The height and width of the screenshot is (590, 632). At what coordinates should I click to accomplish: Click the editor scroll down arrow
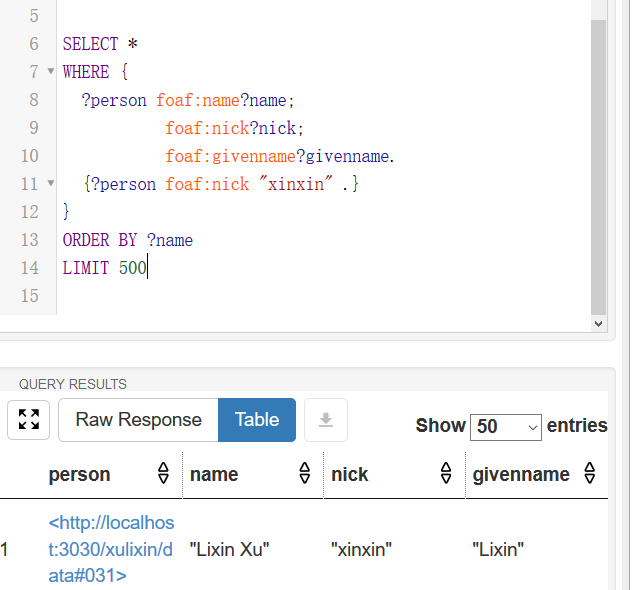[x=598, y=324]
